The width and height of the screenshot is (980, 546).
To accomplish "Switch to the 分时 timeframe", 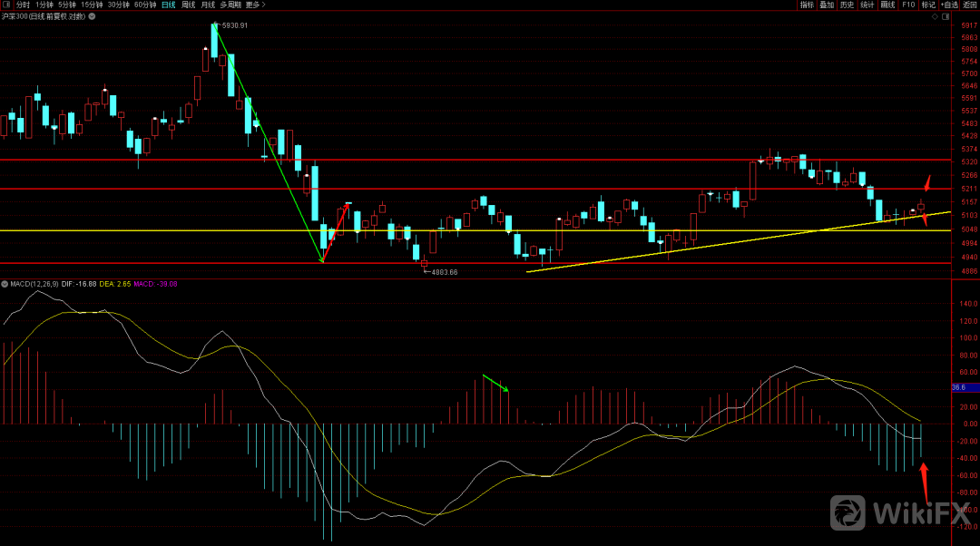I will pos(23,5).
